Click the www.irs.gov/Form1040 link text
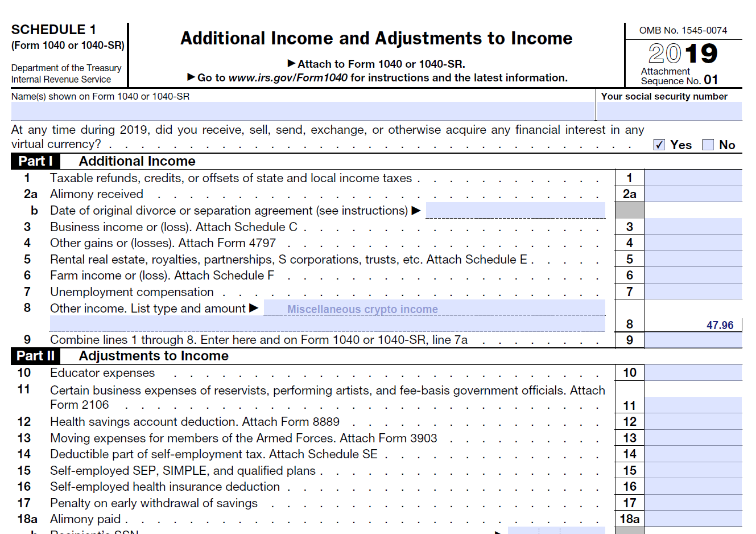This screenshot has width=756, height=534. tap(288, 77)
